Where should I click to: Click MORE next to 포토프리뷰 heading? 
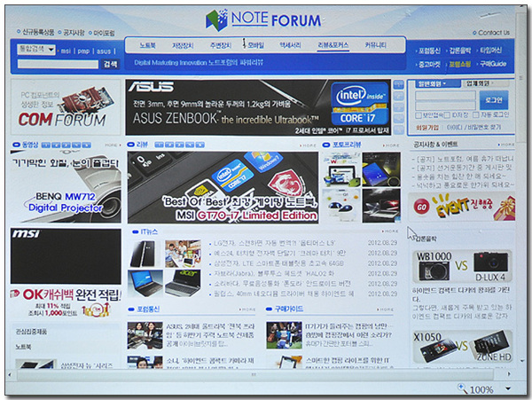392,145
